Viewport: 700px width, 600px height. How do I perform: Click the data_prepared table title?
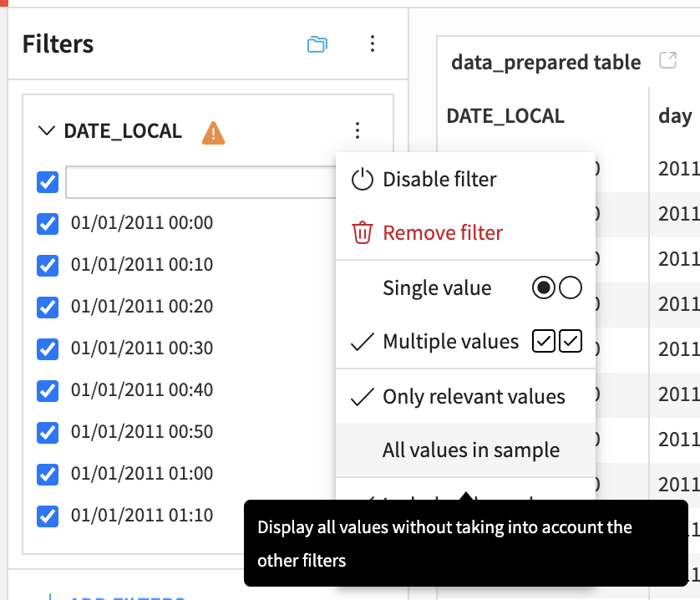pyautogui.click(x=546, y=62)
